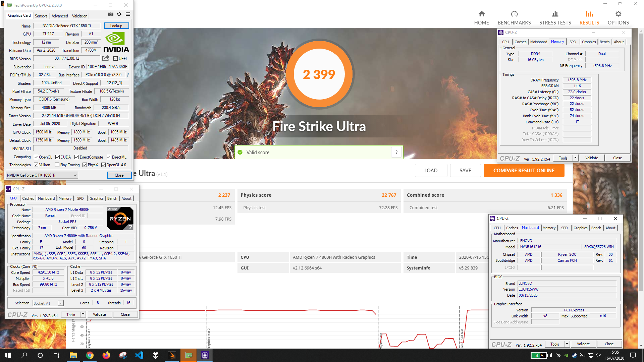Enable the Ray Tracing checkbox
Screen dimensions: 644x362
click(x=57, y=165)
